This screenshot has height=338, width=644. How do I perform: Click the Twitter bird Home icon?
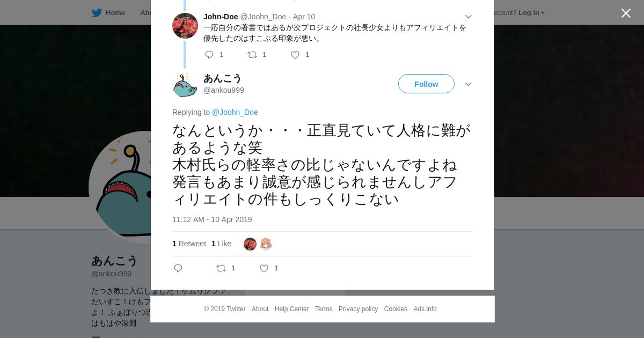point(97,13)
